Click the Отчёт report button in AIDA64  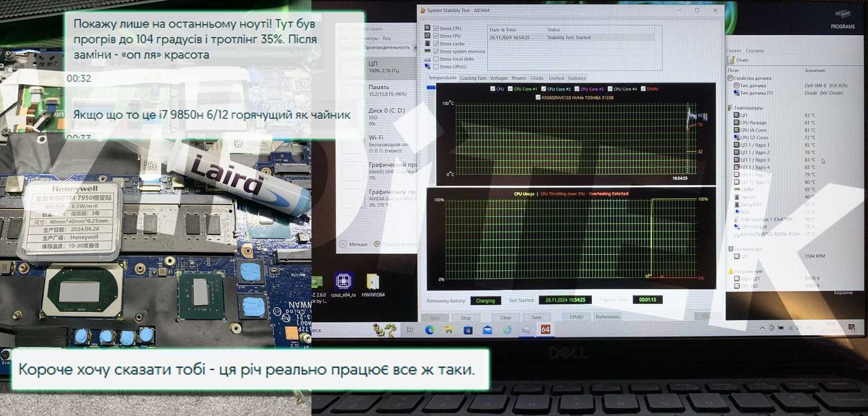[738, 60]
